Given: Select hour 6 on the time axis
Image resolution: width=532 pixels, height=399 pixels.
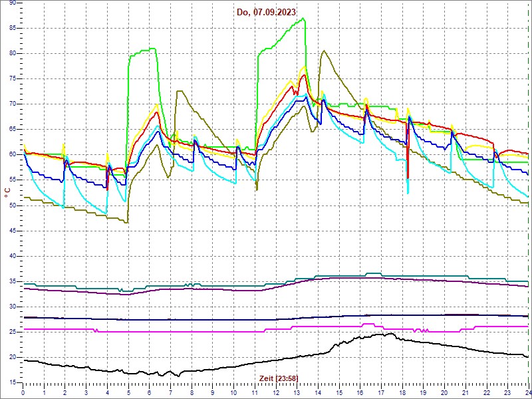Looking at the screenshot, I should pyautogui.click(x=149, y=393).
